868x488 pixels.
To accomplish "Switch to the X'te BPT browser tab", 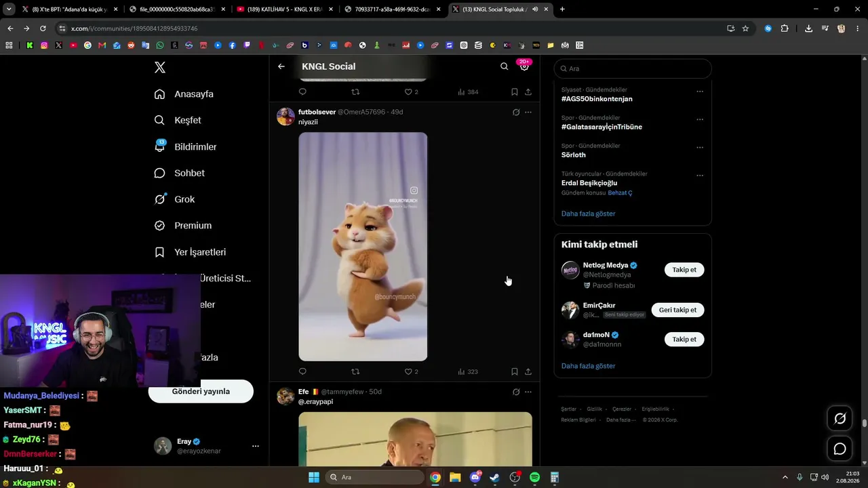I will [70, 9].
